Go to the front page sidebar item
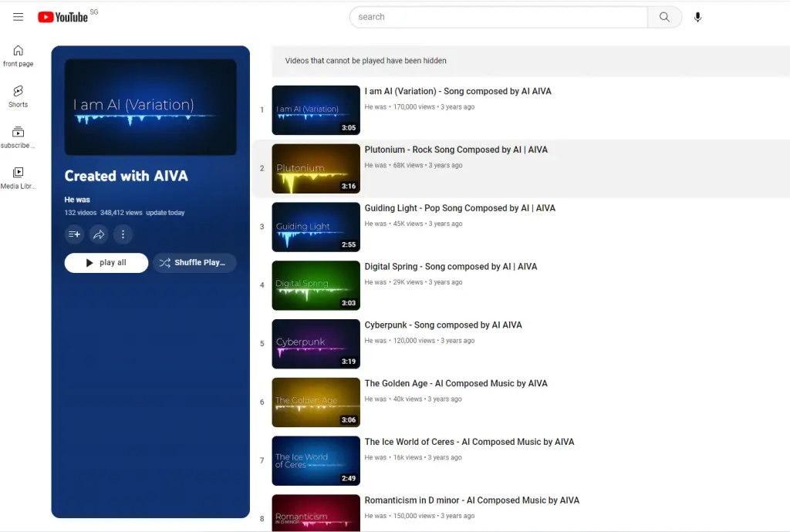The width and height of the screenshot is (790, 532). coord(19,56)
